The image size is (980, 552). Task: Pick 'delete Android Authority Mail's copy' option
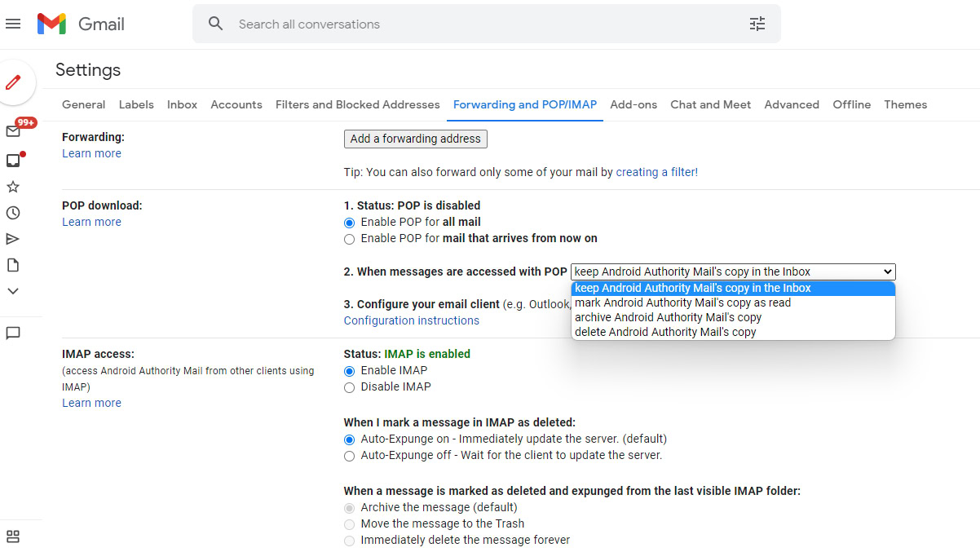[x=665, y=332]
